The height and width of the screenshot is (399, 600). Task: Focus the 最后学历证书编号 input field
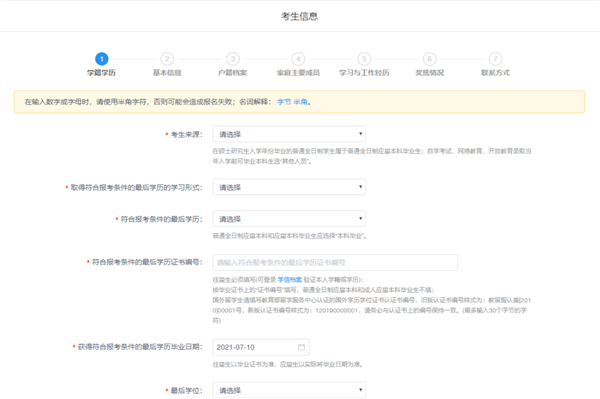pos(335,262)
